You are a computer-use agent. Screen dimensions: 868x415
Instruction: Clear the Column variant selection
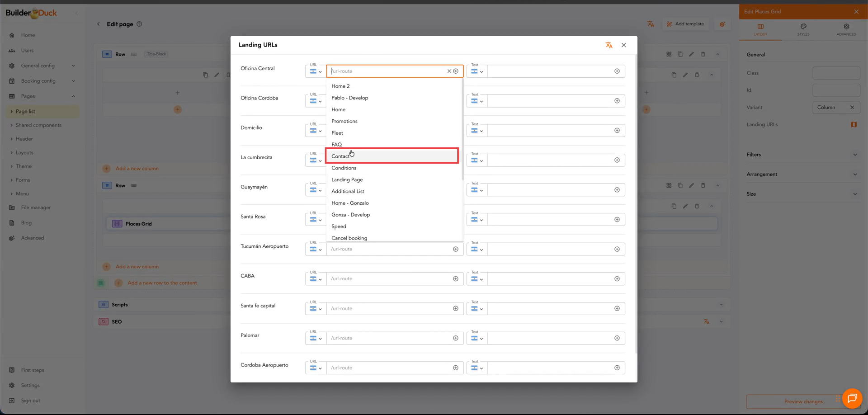[852, 108]
